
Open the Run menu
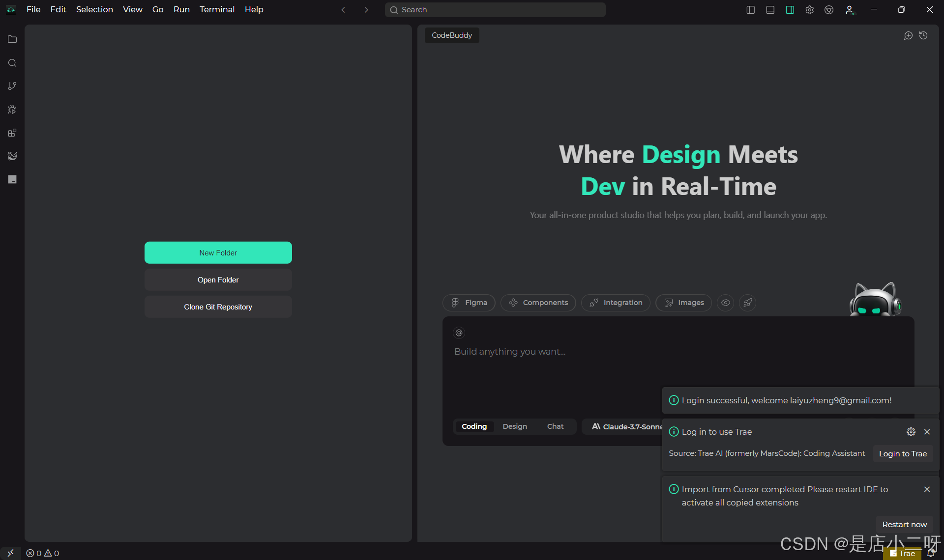click(181, 9)
